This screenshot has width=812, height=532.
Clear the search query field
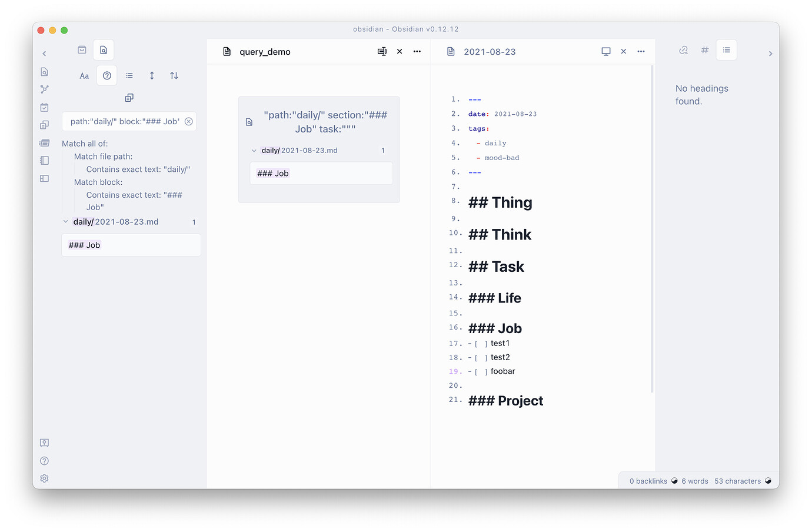coord(189,121)
